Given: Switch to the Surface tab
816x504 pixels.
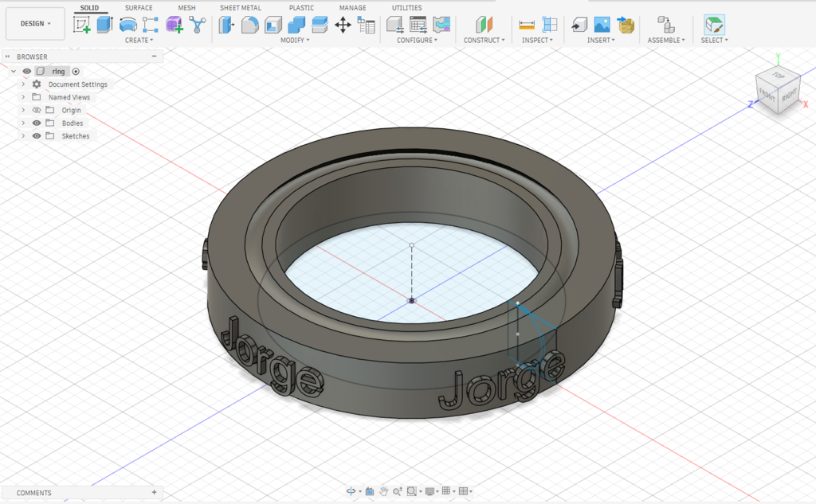Looking at the screenshot, I should point(139,8).
